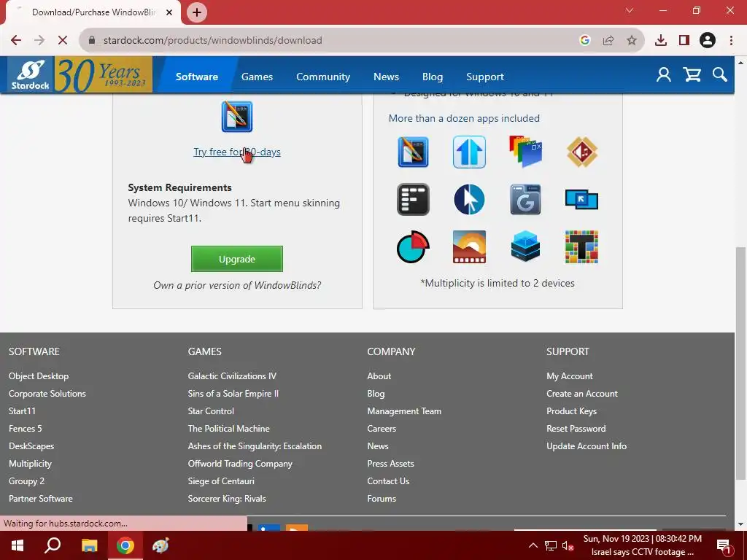
Task: Open the Blog nav item
Action: (432, 77)
